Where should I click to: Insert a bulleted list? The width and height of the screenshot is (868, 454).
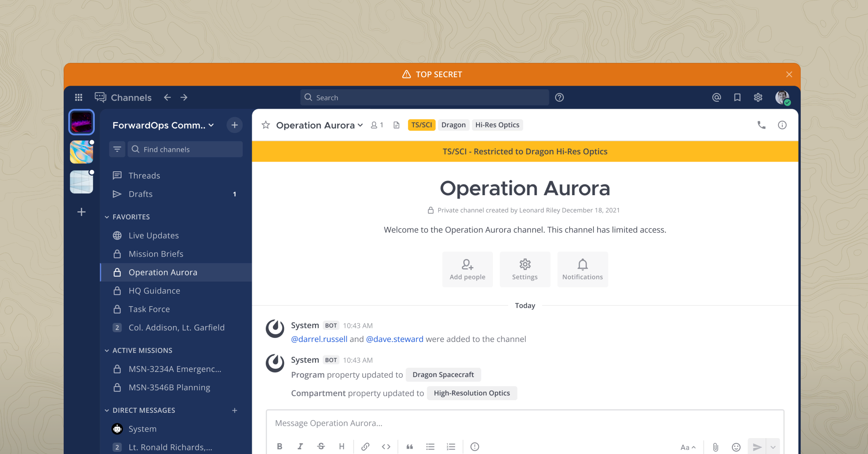click(x=430, y=446)
